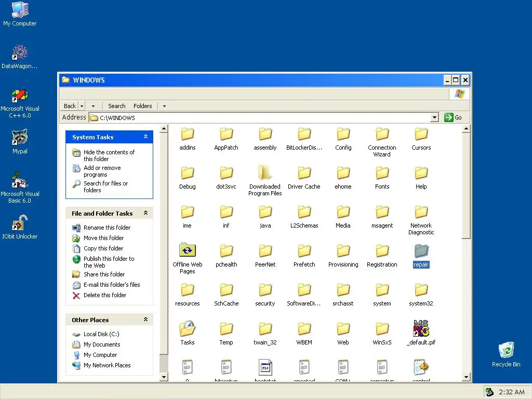
Task: Open the Views dropdown arrow after Folders
Action: pos(164,106)
